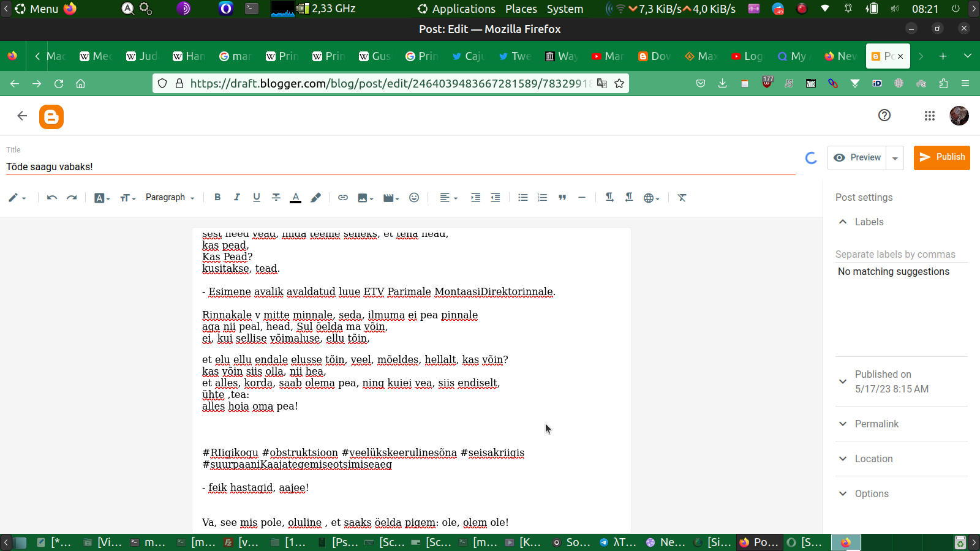Toggle underline formatting

pos(257,197)
